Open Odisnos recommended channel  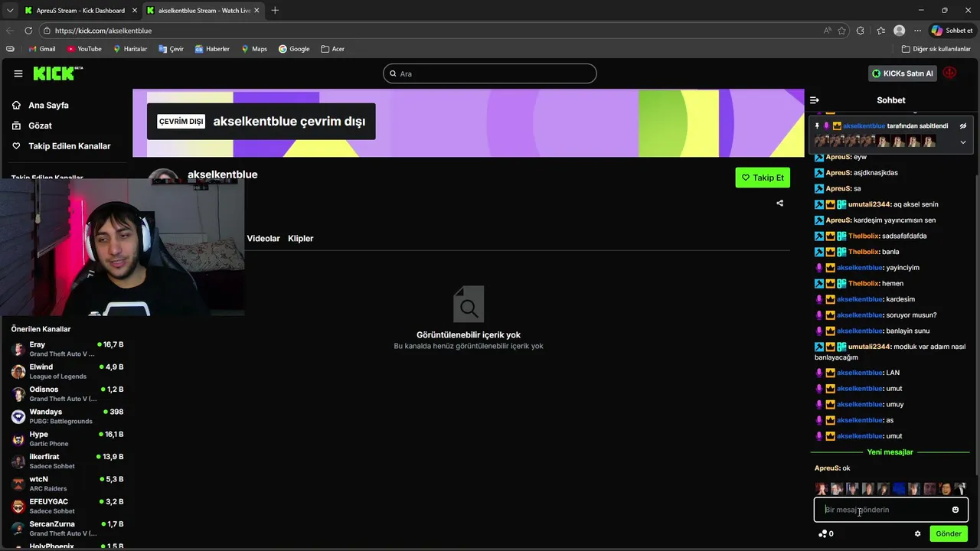(x=67, y=394)
